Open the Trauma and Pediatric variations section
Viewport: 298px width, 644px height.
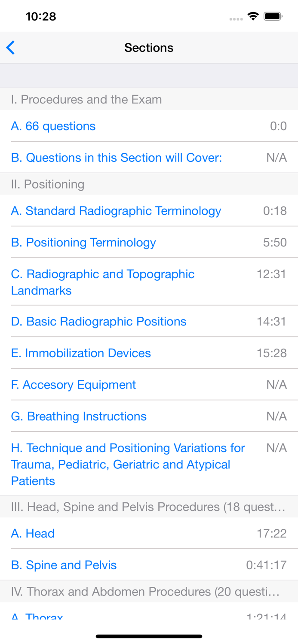click(x=128, y=464)
